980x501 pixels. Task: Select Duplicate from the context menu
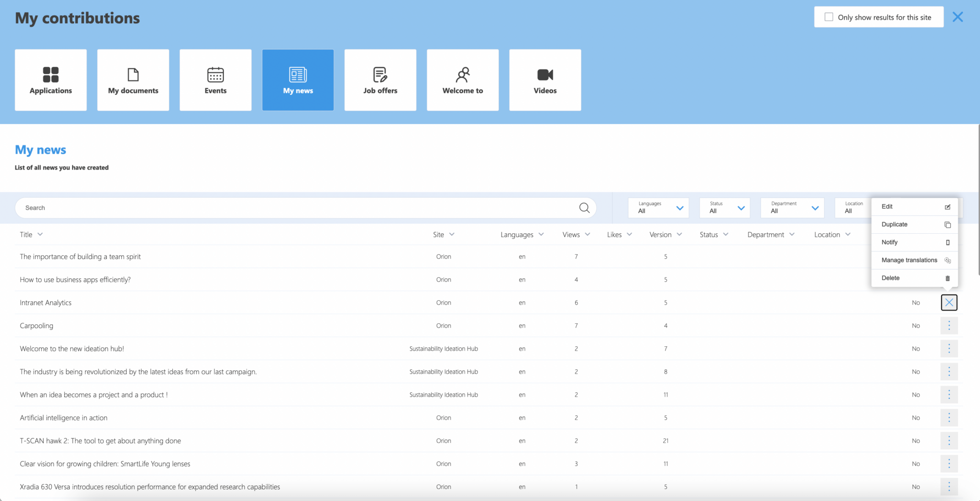click(x=894, y=224)
